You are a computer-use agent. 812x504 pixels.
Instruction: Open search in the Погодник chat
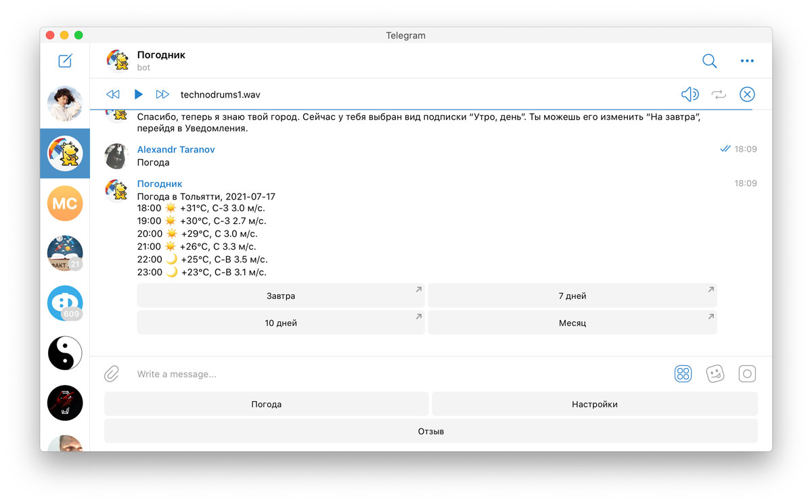[709, 61]
